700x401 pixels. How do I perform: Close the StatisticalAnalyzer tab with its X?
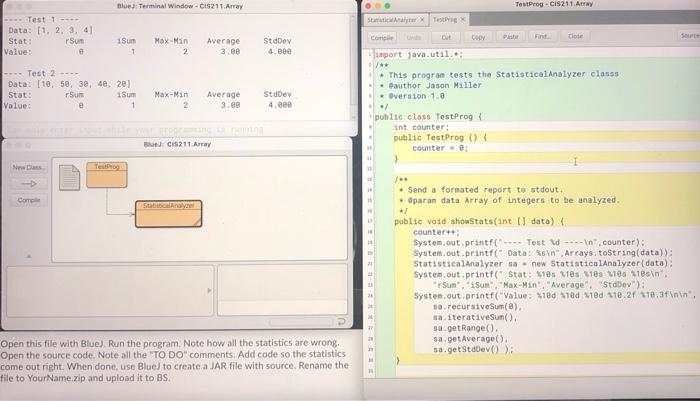pos(422,20)
